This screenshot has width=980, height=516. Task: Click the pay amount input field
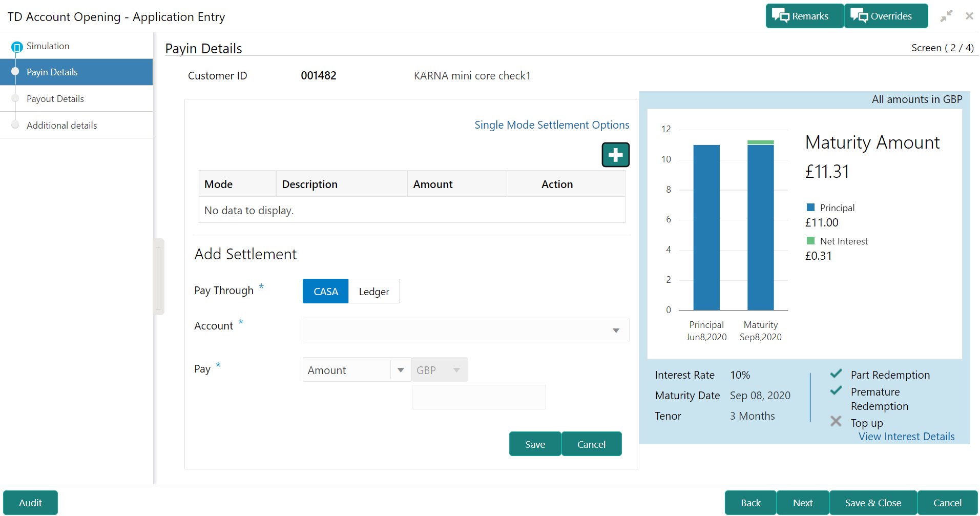point(479,397)
